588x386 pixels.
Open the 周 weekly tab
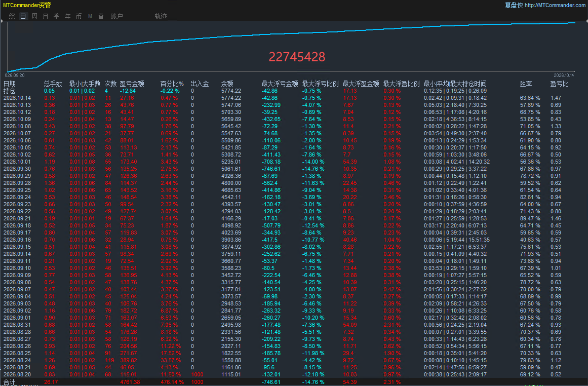coord(34,16)
